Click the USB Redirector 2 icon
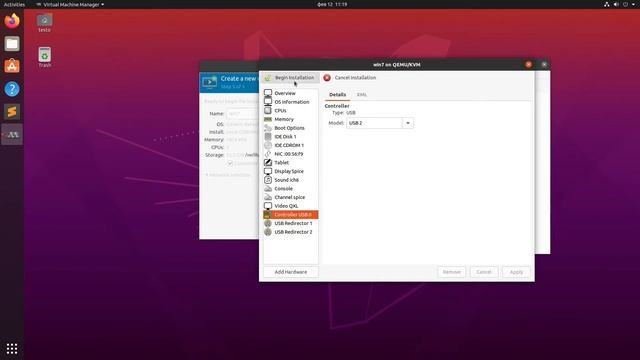Image resolution: width=640 pixels, height=360 pixels. tap(268, 232)
